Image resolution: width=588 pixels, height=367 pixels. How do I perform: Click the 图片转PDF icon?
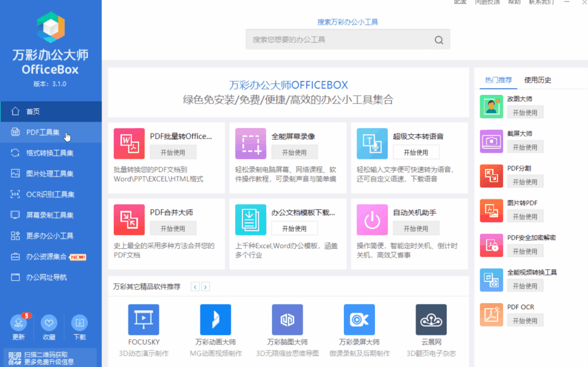(x=491, y=210)
